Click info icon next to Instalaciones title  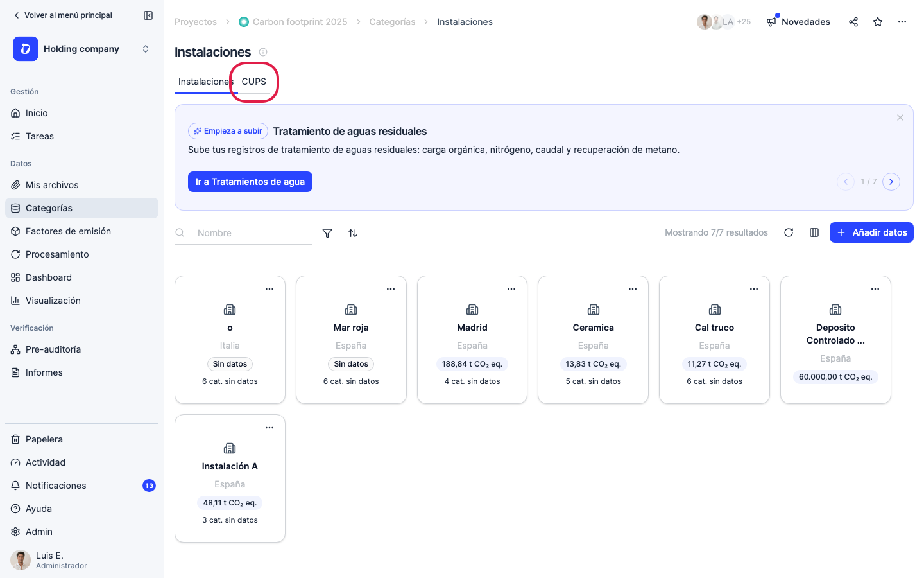point(263,52)
